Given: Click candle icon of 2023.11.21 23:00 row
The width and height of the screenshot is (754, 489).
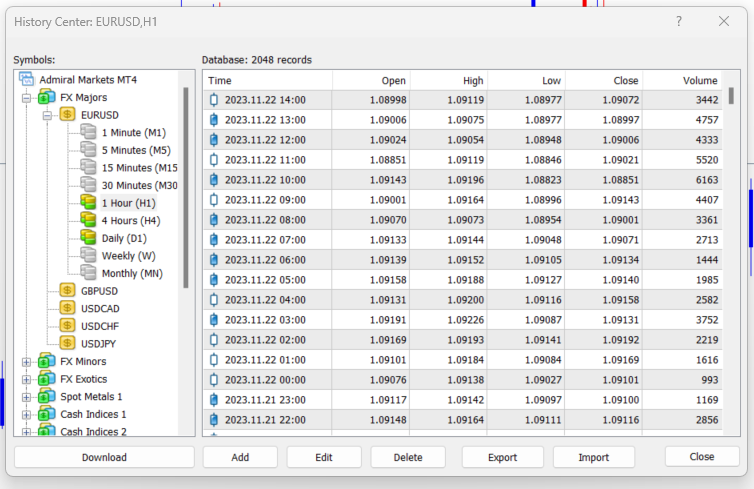Looking at the screenshot, I should pos(214,400).
